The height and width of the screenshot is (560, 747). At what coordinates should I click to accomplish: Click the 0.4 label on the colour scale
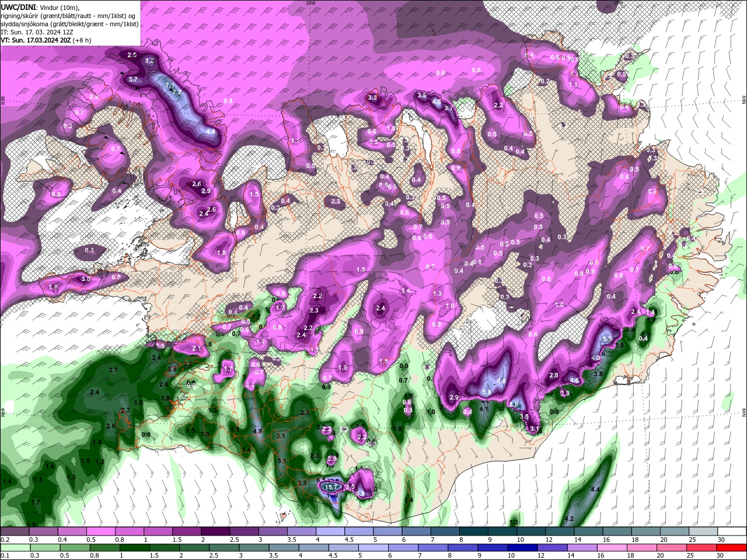(x=62, y=540)
